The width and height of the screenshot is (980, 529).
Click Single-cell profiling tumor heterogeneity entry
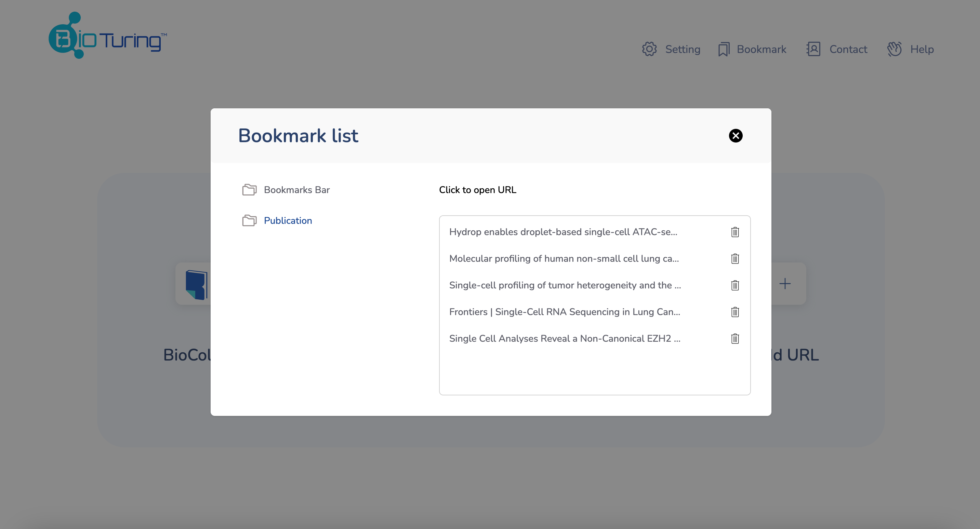[565, 285]
